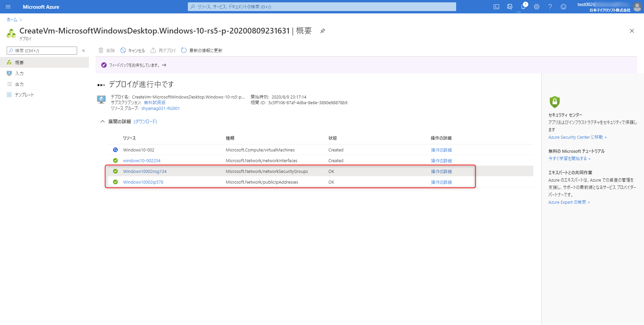
Task: Click the deployment resource icon beside the title
Action: point(11,34)
